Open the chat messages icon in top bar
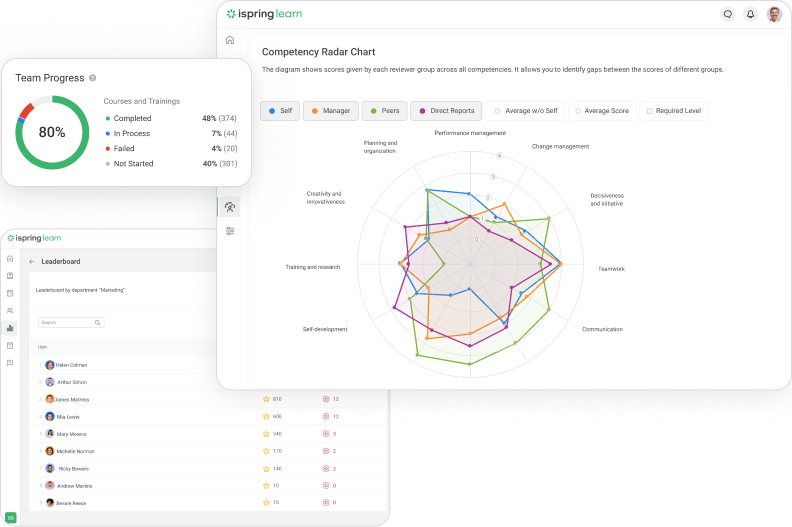 pos(727,14)
